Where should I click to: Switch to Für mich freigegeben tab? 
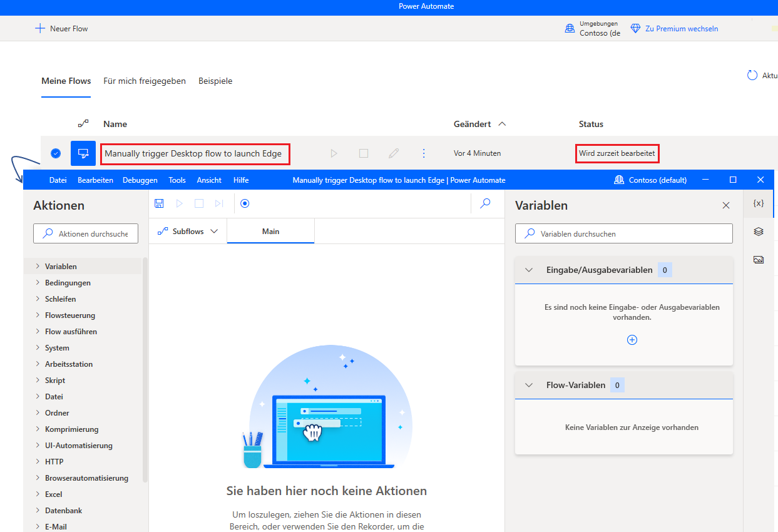tap(145, 81)
